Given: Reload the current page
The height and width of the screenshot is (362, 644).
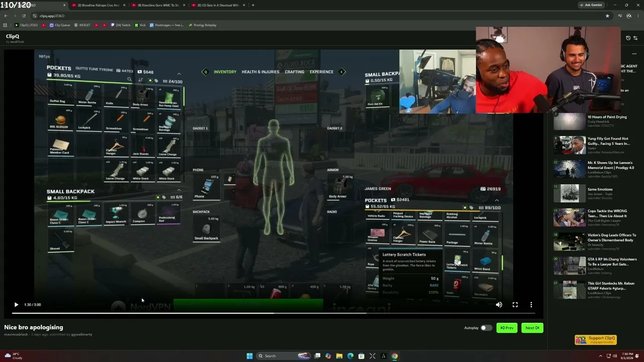Looking at the screenshot, I should [24, 16].
